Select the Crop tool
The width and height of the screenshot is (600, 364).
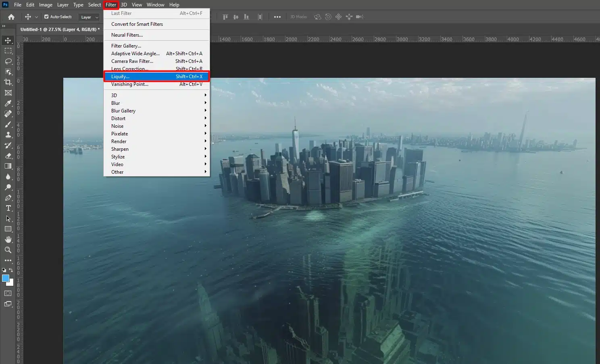pos(8,82)
